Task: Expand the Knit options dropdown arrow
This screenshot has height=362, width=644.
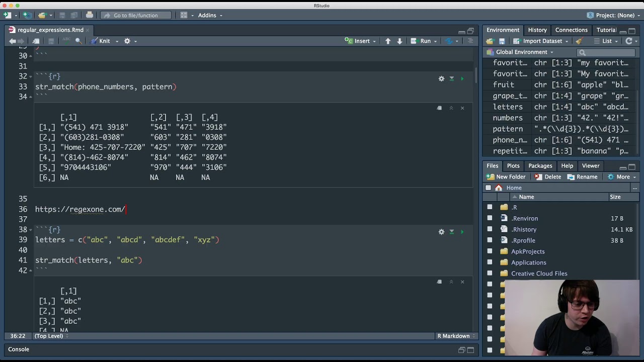Action: click(117, 41)
